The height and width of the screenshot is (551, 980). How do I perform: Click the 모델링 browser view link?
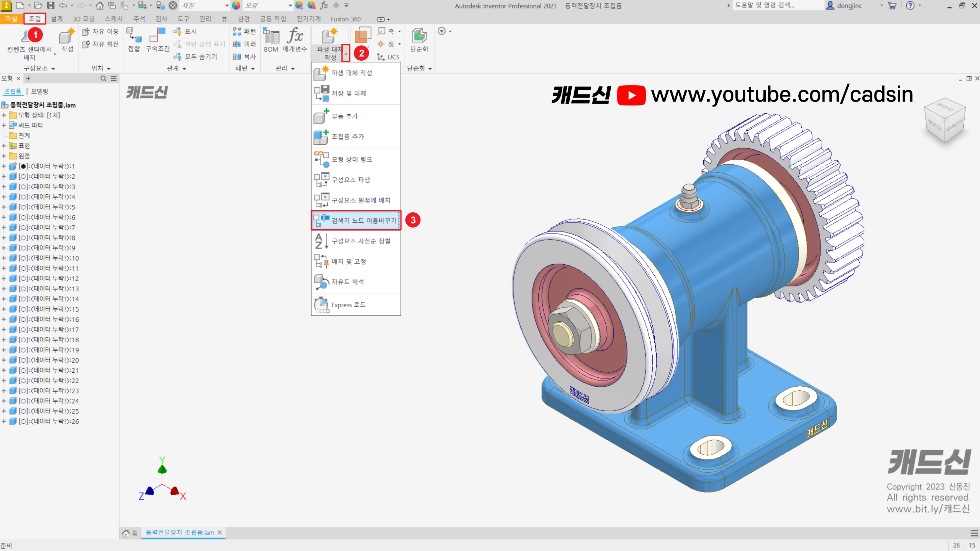tap(40, 92)
